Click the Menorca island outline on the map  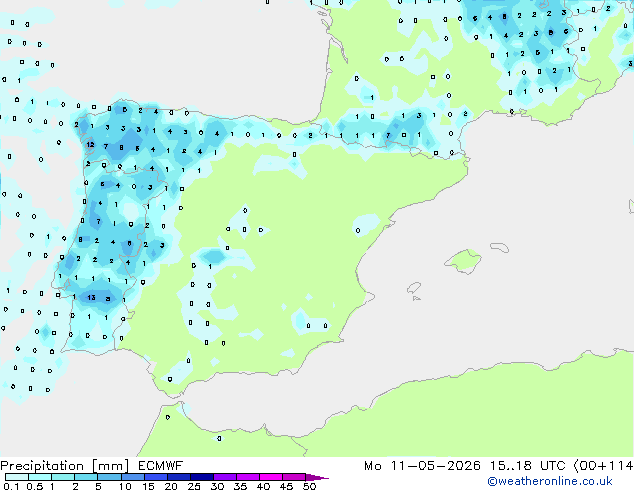pyautogui.click(x=499, y=247)
